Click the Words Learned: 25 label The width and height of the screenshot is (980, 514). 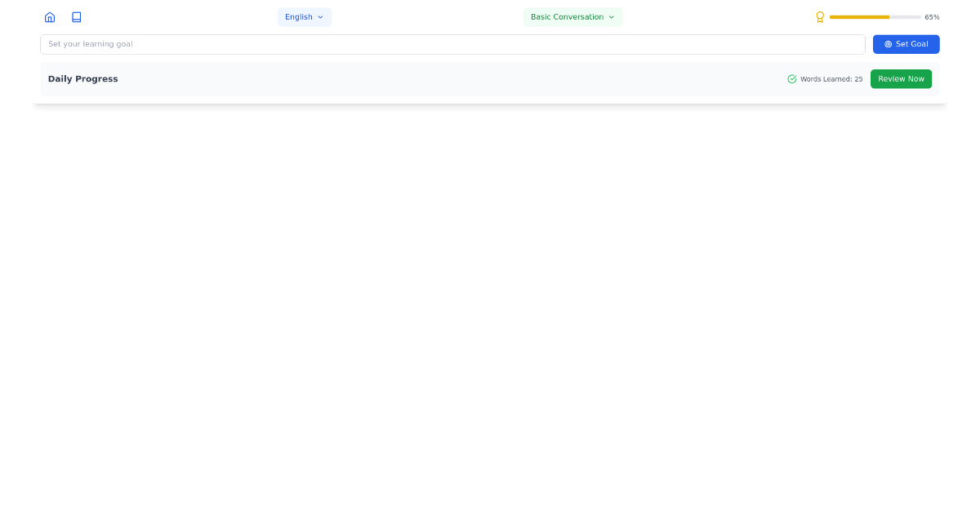(x=831, y=79)
